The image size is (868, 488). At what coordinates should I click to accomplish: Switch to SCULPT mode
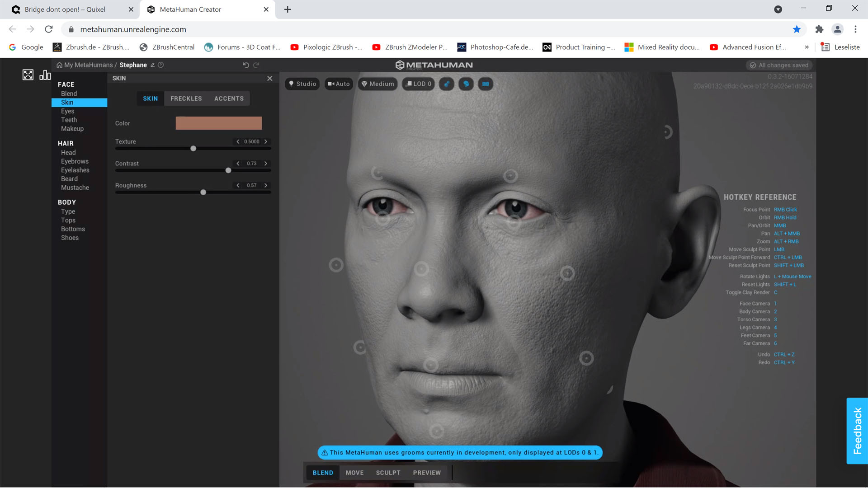(388, 473)
